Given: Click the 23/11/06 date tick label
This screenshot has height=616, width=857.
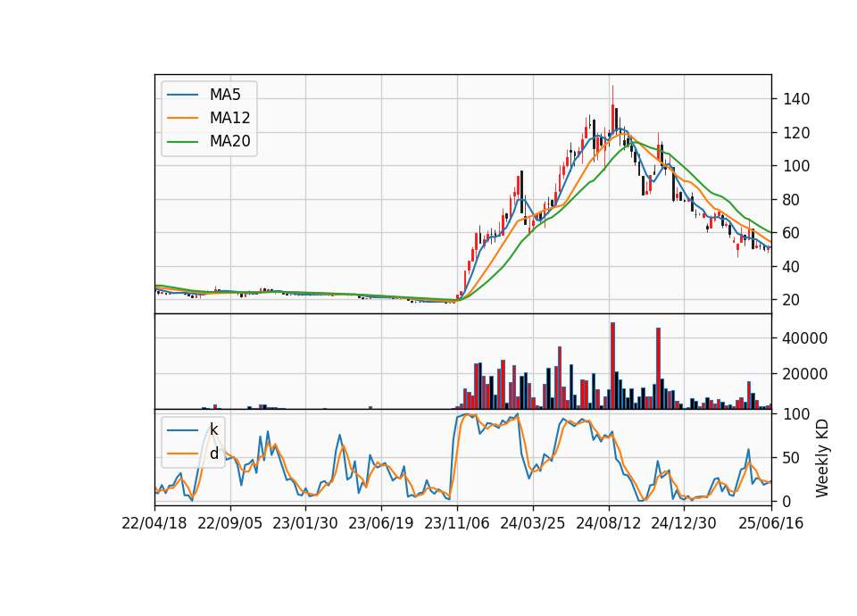Looking at the screenshot, I should pyautogui.click(x=457, y=523).
